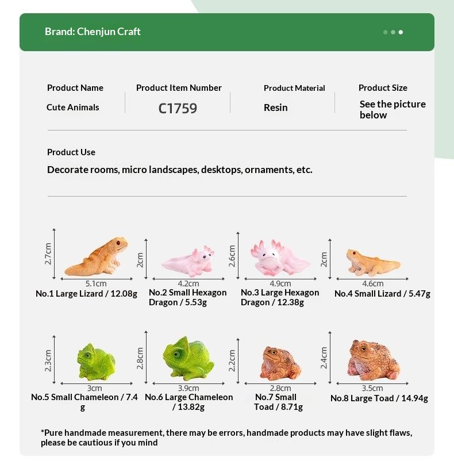The width and height of the screenshot is (454, 476).
Task: Click the Product Use description text
Action: (x=180, y=170)
